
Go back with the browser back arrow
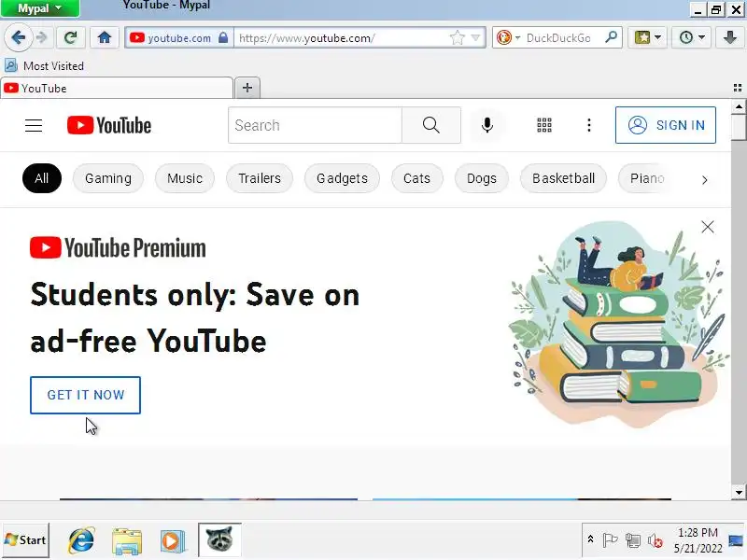(18, 37)
